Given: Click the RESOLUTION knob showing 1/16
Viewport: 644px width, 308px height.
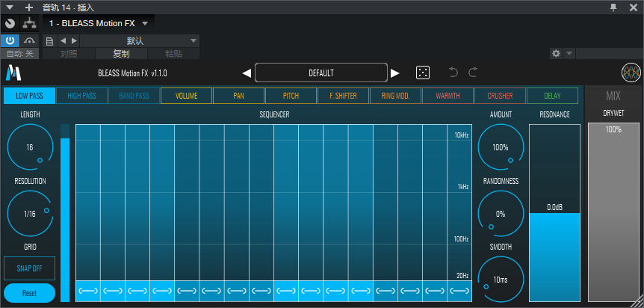Looking at the screenshot, I should (30, 213).
